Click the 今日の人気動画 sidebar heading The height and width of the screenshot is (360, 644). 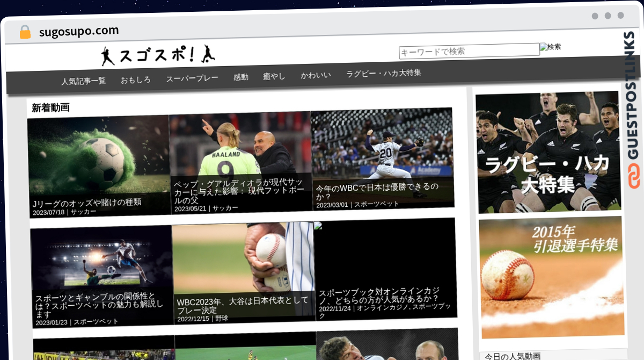[513, 356]
